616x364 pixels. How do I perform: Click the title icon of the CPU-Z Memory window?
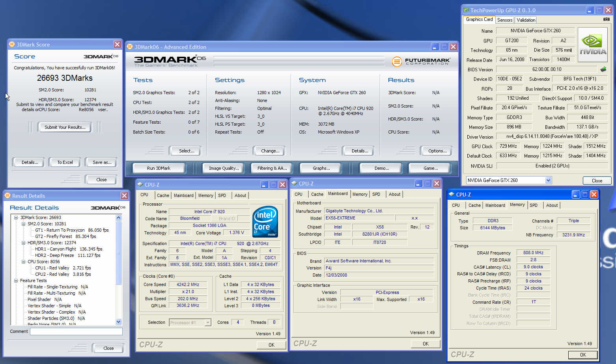[x=452, y=194]
